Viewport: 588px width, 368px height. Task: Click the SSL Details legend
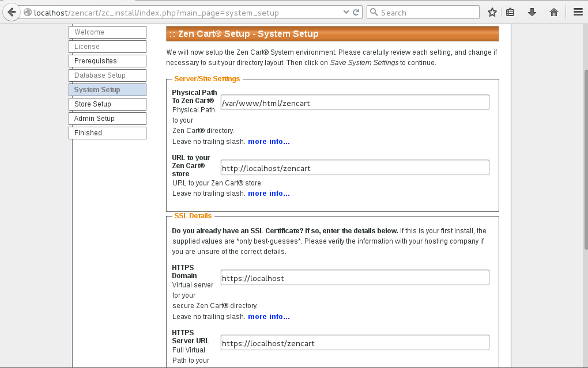[193, 216]
